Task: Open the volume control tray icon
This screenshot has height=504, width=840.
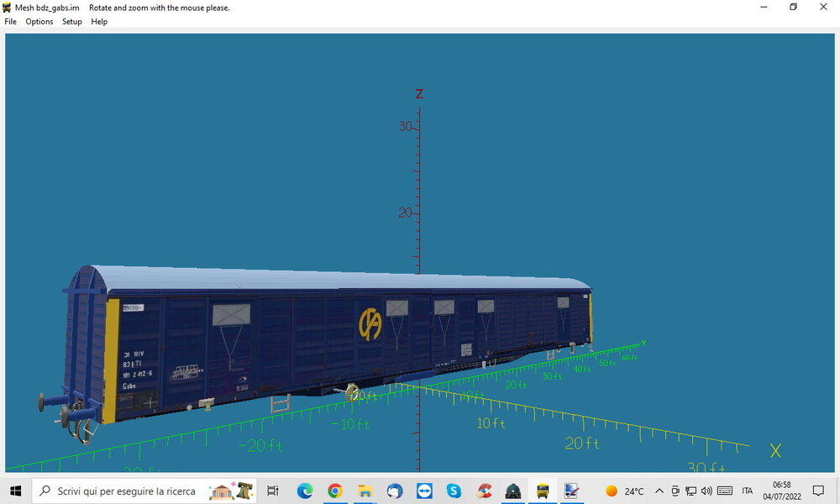Action: (x=706, y=491)
